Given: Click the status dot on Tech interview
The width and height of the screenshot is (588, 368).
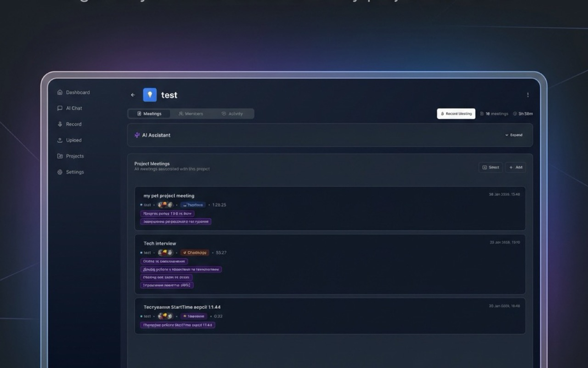Looking at the screenshot, I should [141, 253].
